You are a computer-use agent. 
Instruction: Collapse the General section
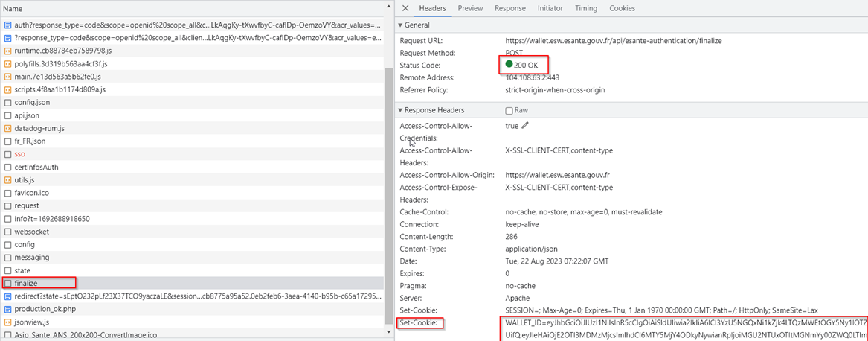tap(401, 25)
